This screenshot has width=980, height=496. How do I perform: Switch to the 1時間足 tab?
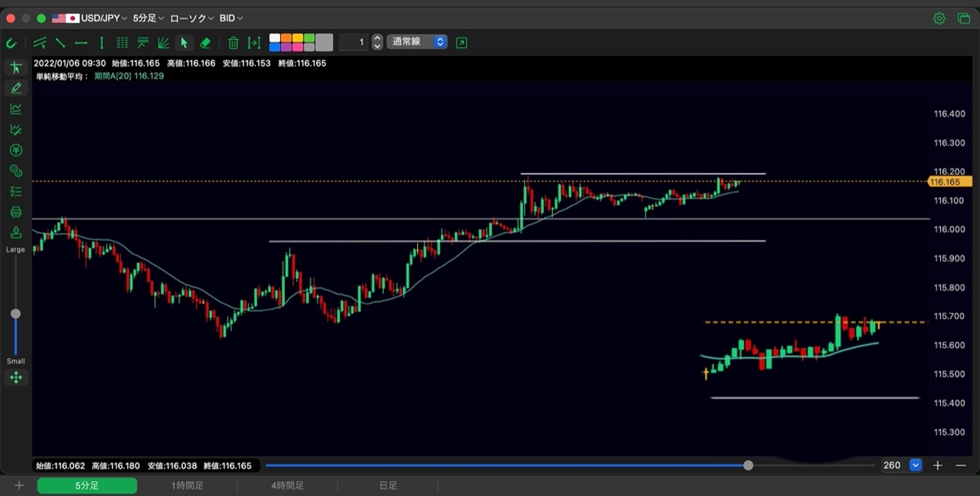pyautogui.click(x=188, y=485)
